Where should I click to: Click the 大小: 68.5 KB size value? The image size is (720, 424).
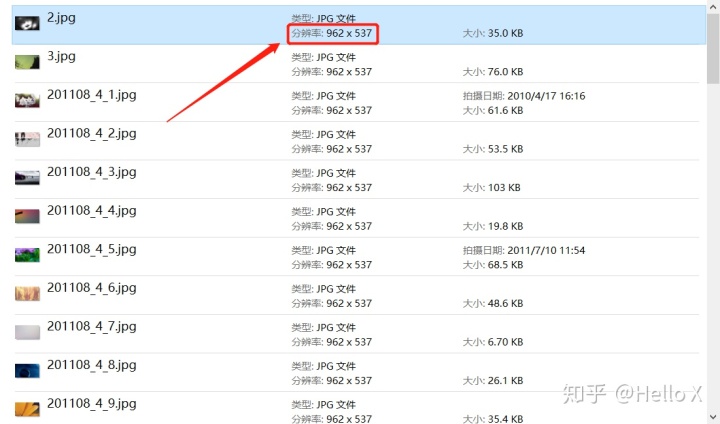(x=493, y=265)
